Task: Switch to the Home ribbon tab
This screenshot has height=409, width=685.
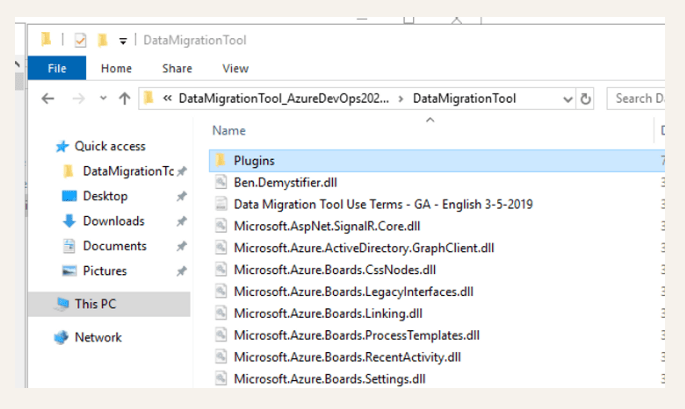Action: (116, 68)
